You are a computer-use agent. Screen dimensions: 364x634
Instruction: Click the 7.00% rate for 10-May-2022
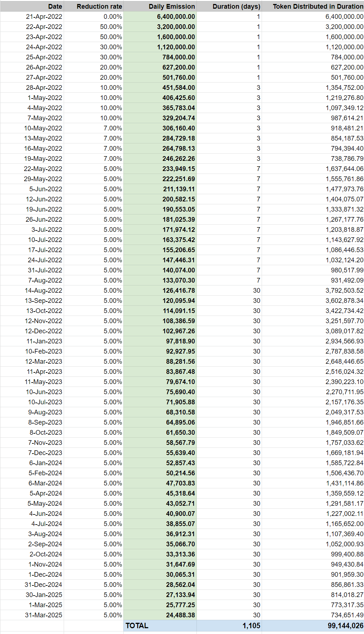94,128
